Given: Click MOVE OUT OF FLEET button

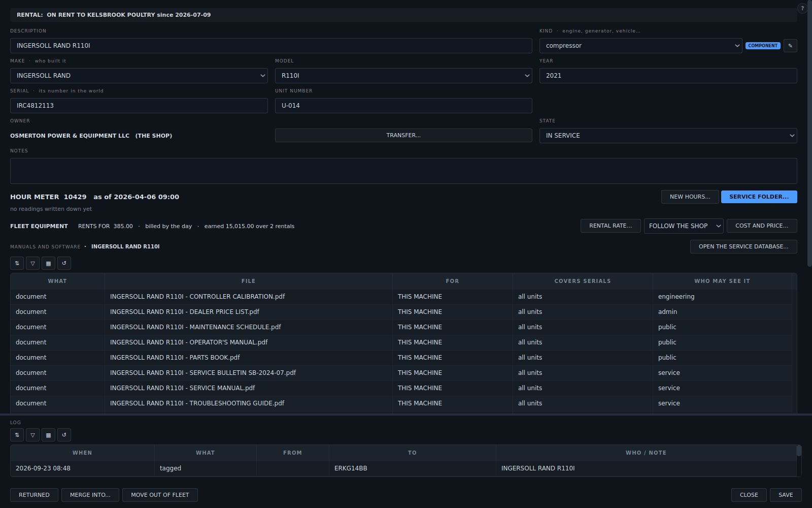Looking at the screenshot, I should click(160, 495).
